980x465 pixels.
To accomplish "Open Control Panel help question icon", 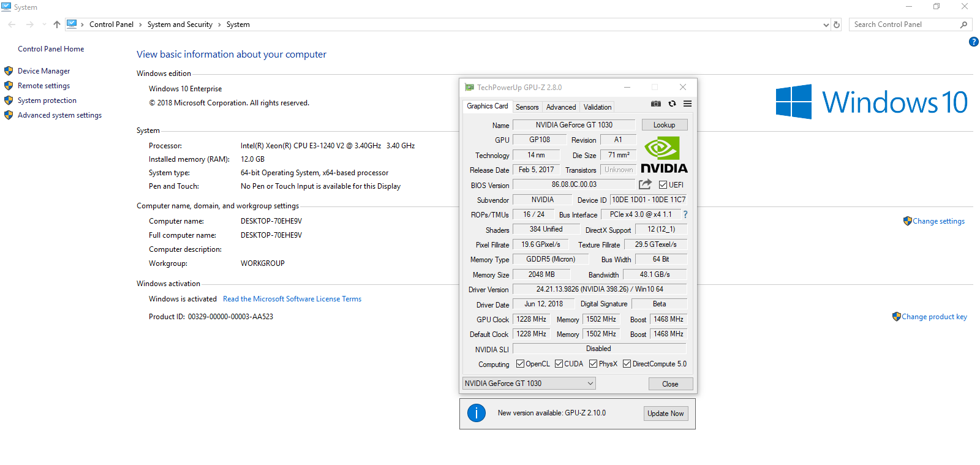I will pos(974,42).
